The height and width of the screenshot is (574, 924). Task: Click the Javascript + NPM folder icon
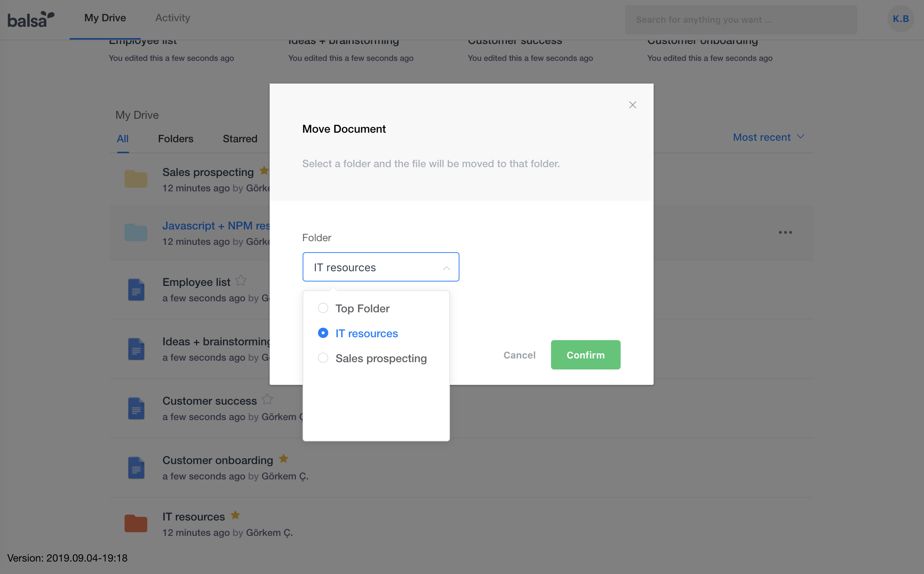tap(136, 232)
